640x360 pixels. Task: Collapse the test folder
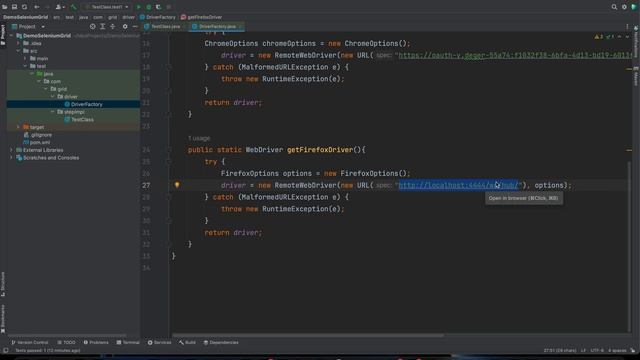point(25,66)
